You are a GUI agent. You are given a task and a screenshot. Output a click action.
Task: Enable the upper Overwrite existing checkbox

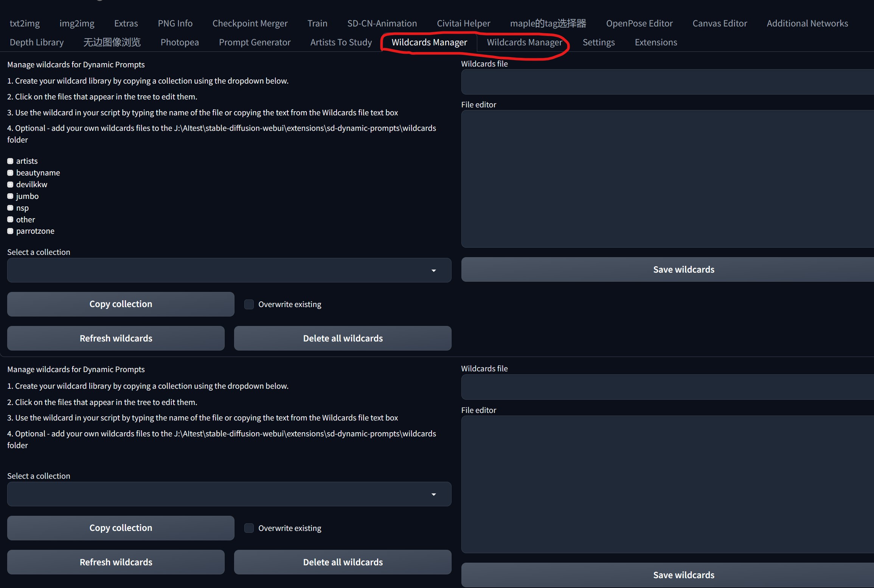[x=249, y=304]
